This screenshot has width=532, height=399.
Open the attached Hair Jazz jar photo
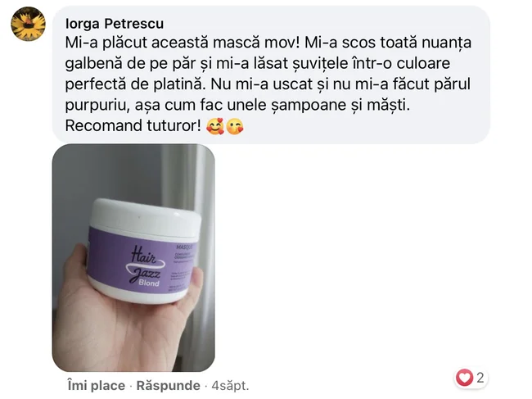pyautogui.click(x=133, y=258)
